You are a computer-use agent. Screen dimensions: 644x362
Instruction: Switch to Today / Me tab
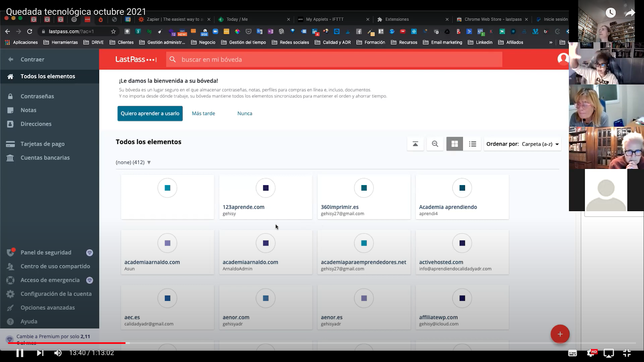(254, 19)
